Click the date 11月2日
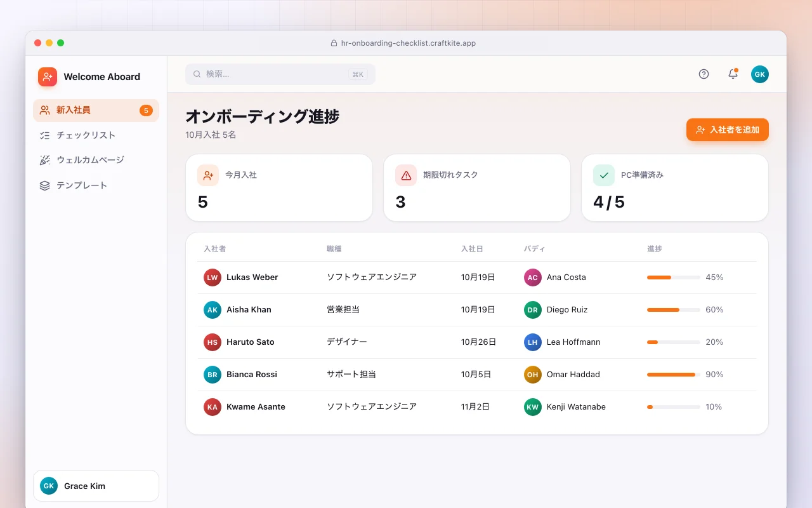Screen dimensions: 812x508 (x=475, y=407)
